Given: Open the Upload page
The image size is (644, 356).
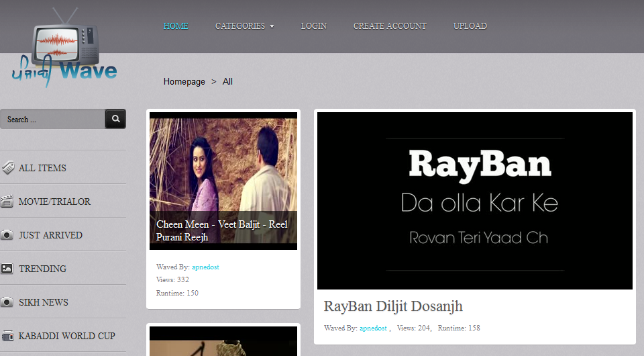Looking at the screenshot, I should [470, 26].
